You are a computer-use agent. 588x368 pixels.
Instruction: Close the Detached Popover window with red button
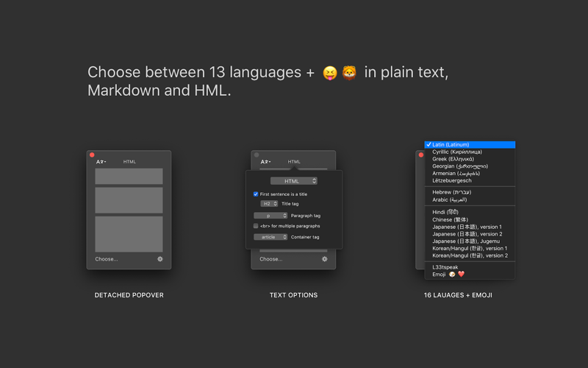[x=92, y=155]
